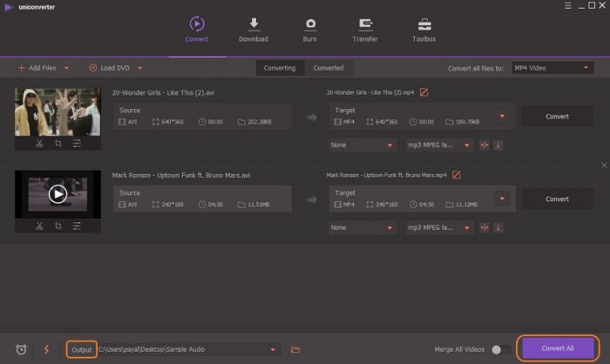Go to the Transfer section
Image resolution: width=610 pixels, height=364 pixels.
pyautogui.click(x=364, y=30)
